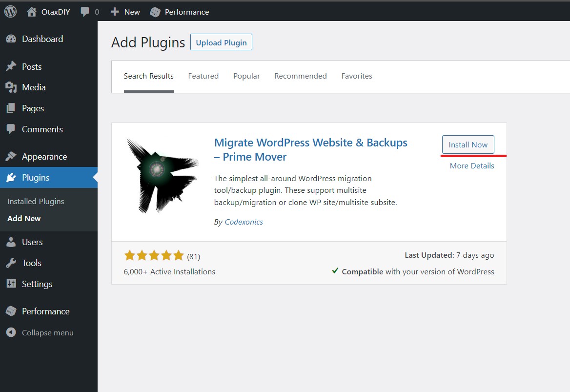Screen dimensions: 570x392
Task: Open Settings from the sidebar
Action: tap(36, 284)
